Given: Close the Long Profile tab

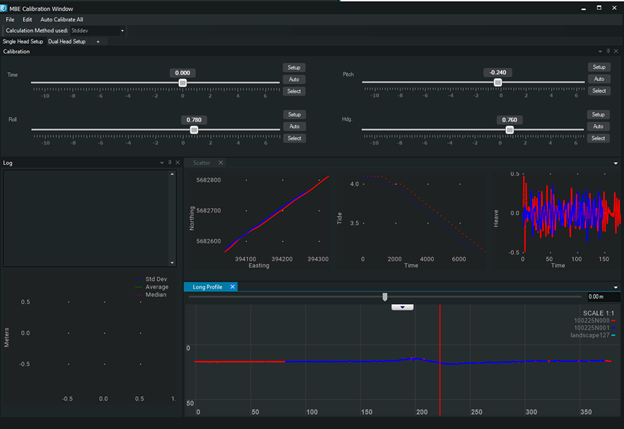Looking at the screenshot, I should (x=232, y=287).
